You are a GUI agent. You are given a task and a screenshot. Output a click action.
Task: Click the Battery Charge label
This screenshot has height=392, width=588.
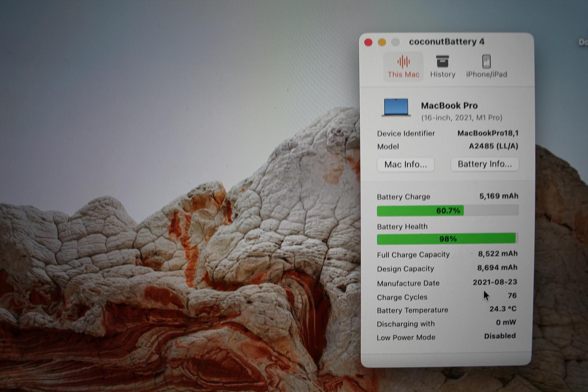pos(403,197)
